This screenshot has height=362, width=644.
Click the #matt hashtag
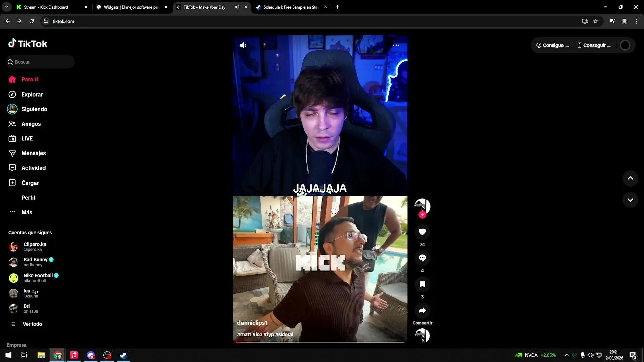[x=244, y=334]
